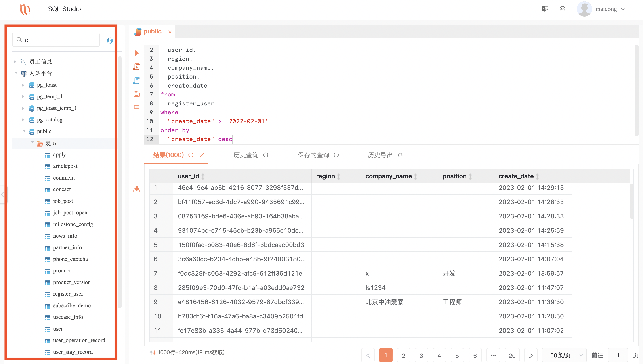
Task: Click the schema search input box
Action: click(56, 40)
